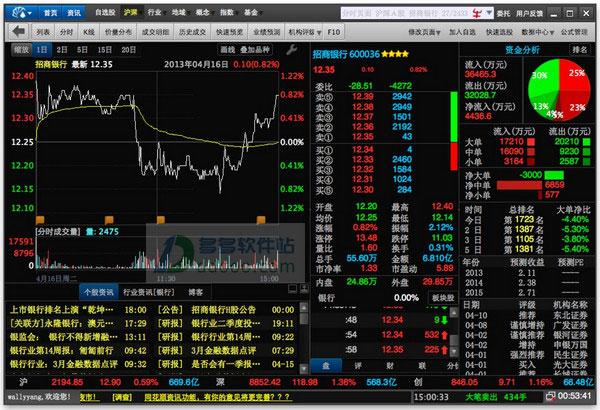Image resolution: width=600 pixels, height=410 pixels.
Task: Expand the 地域 menu
Action: [x=180, y=13]
